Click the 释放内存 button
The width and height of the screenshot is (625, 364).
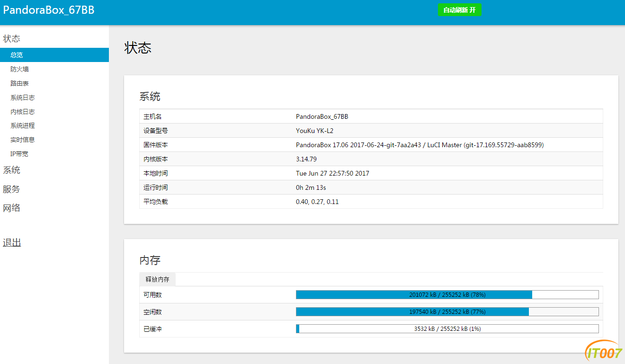tap(157, 279)
